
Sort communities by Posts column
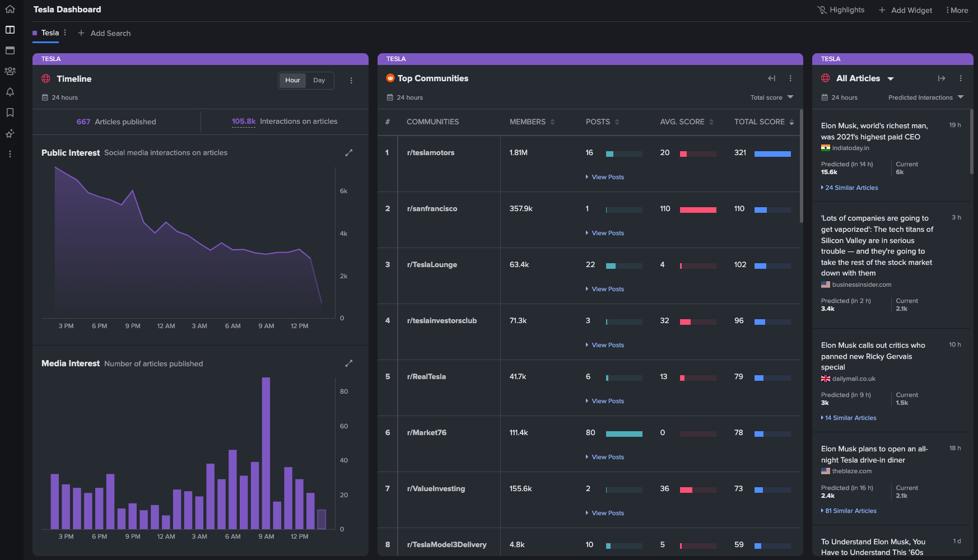602,122
